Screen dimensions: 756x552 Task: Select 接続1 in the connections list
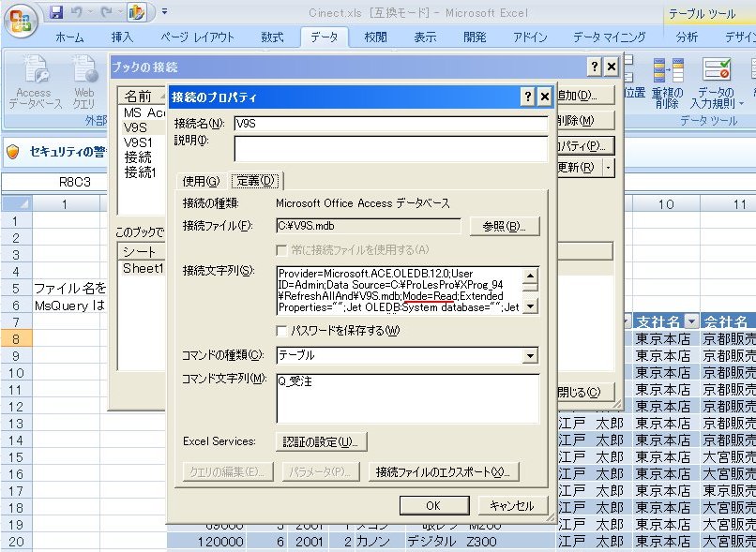tap(141, 172)
